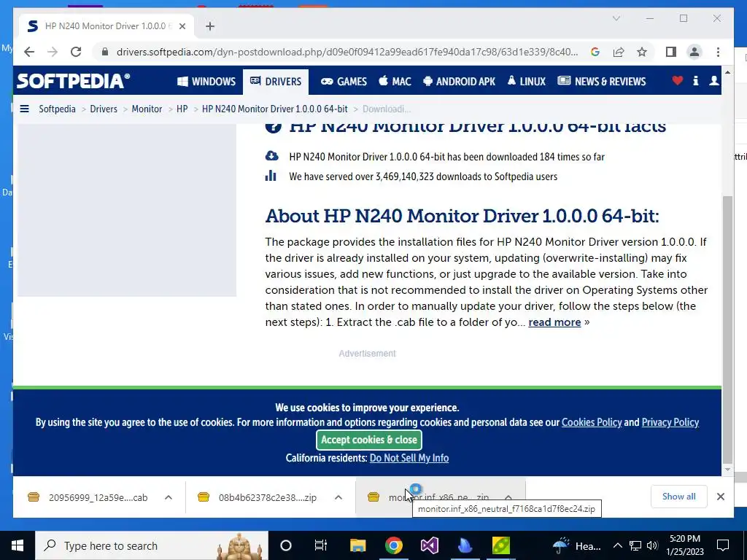The width and height of the screenshot is (747, 560).
Task: Click the scrollbar up arrow
Action: pos(727,72)
